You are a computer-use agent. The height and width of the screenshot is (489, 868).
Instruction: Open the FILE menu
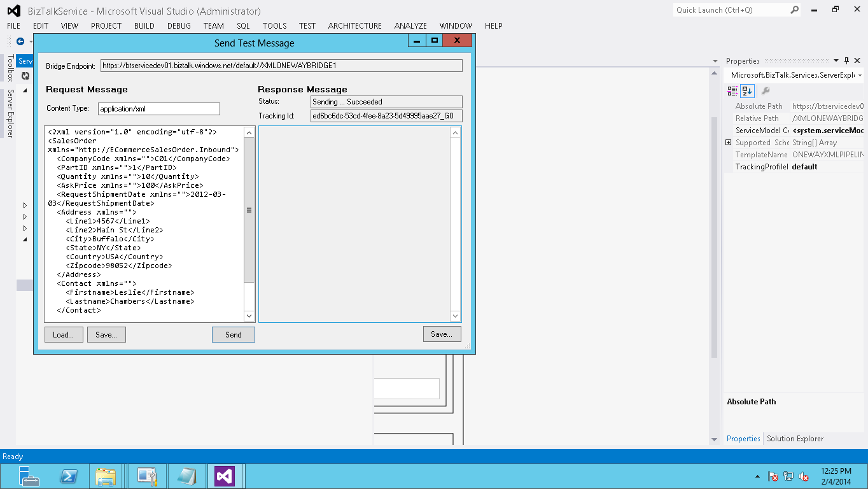[14, 26]
